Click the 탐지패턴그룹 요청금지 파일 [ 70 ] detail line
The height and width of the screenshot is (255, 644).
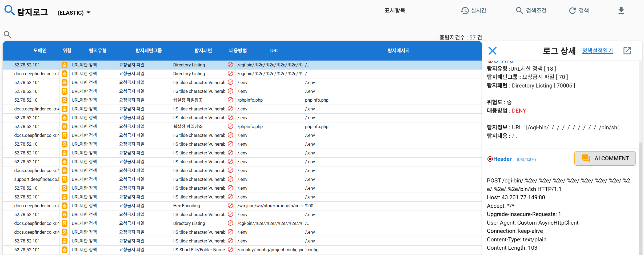tap(527, 77)
